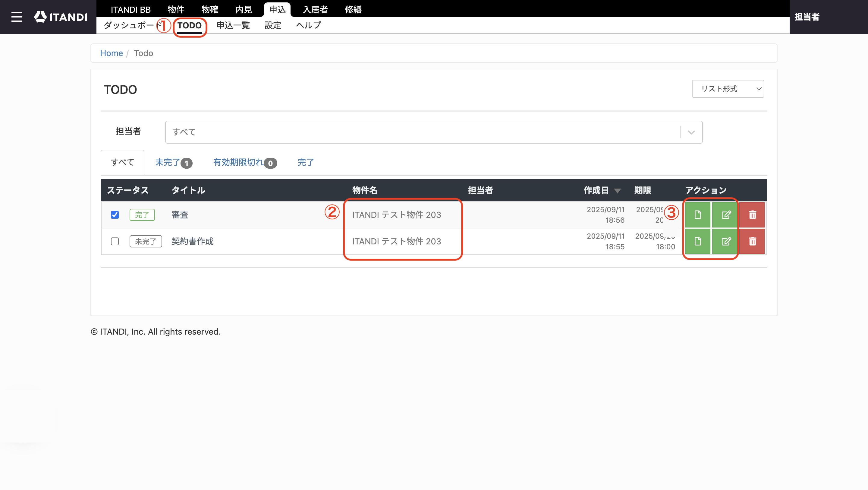Switch to the 未完了 tab
868x490 pixels.
coord(174,163)
